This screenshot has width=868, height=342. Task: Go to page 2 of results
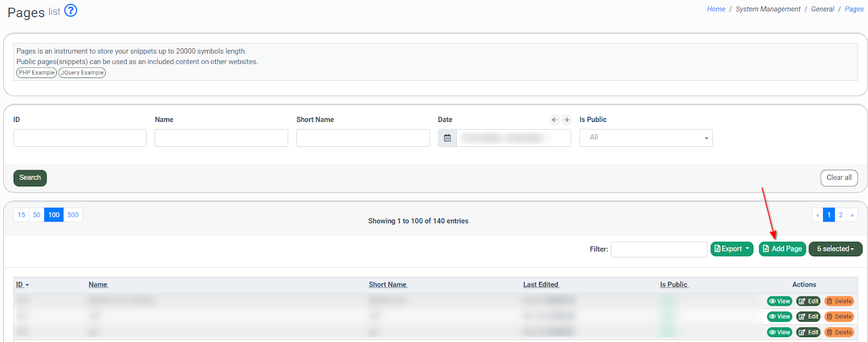[840, 215]
